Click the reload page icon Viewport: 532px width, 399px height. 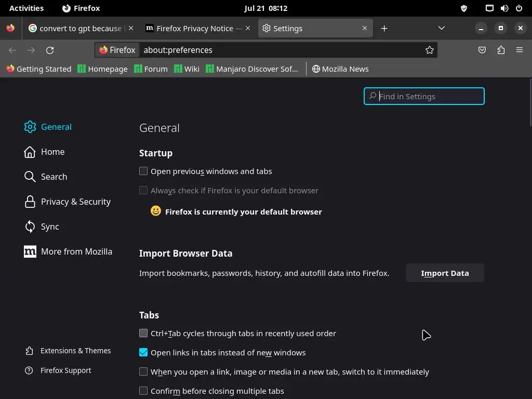(50, 50)
